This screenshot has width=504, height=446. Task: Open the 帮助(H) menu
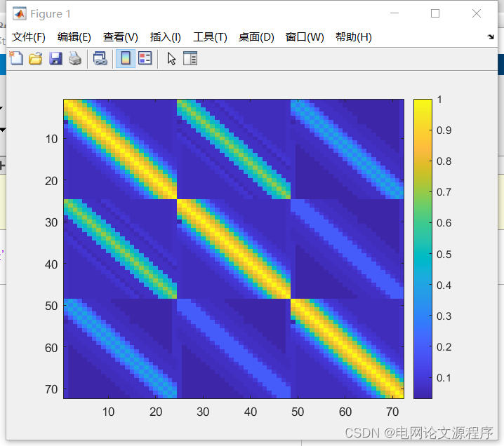coord(354,37)
